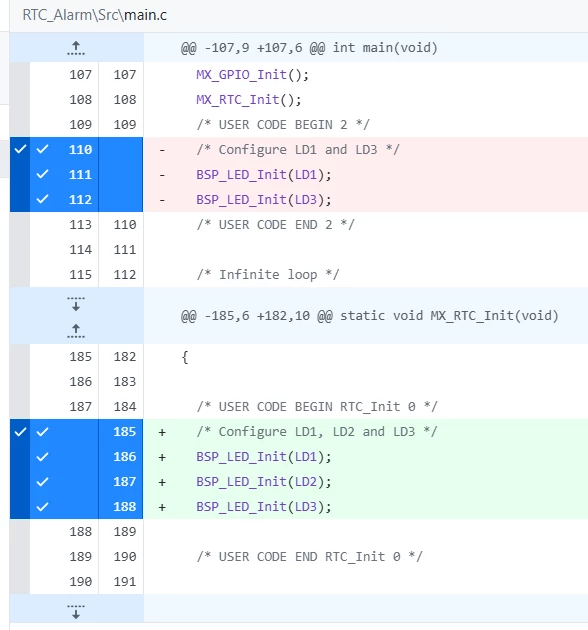Click the removed '/* Configure LD1 and LD3 */' line

[298, 149]
